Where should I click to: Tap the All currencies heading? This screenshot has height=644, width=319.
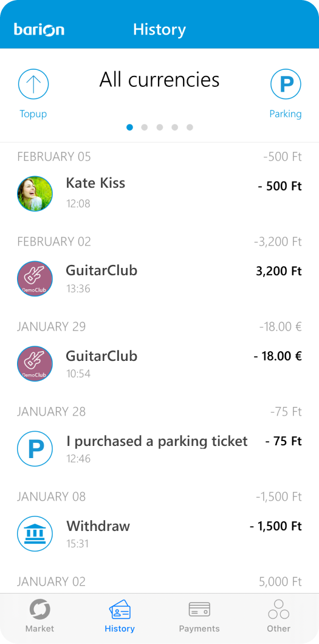159,80
